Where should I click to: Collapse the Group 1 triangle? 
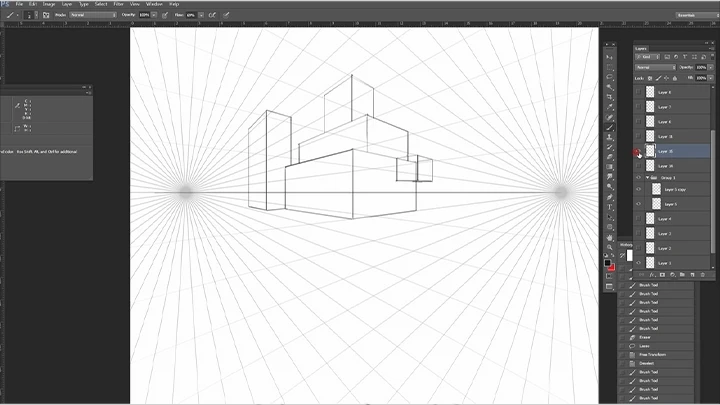tap(647, 178)
